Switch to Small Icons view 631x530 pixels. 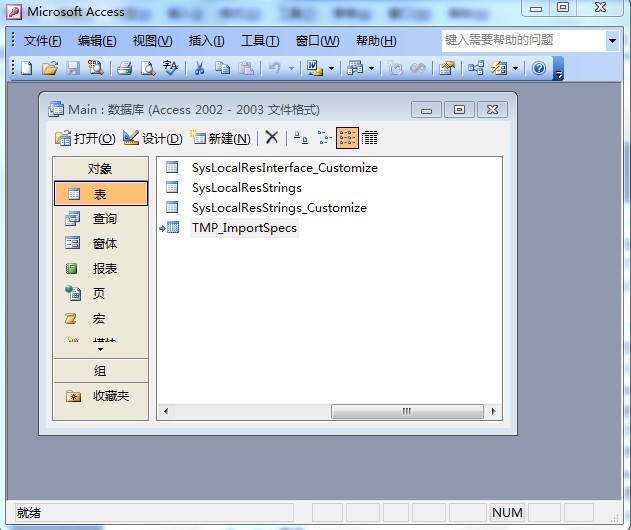point(324,138)
